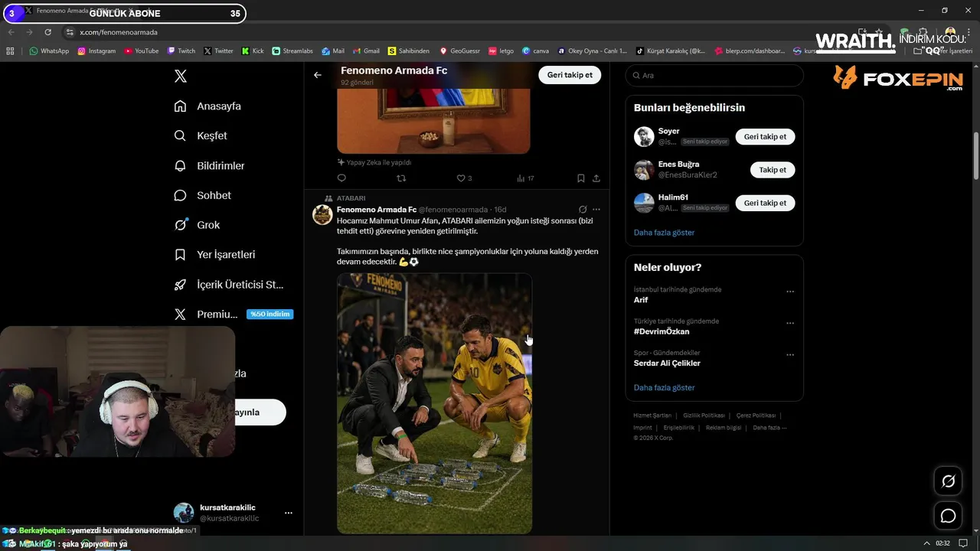Open Halim61's profile avatar
Viewport: 980px width, 551px height.
point(644,203)
